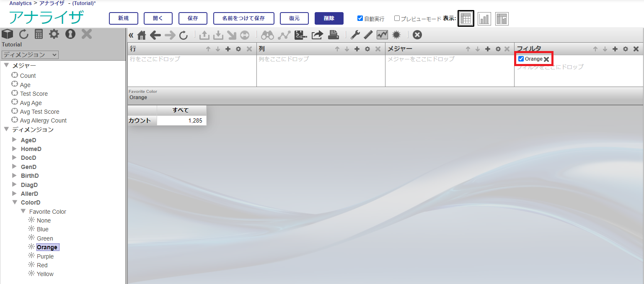Click the binoculars icon in toolbar
This screenshot has width=644, height=284.
(x=267, y=35)
